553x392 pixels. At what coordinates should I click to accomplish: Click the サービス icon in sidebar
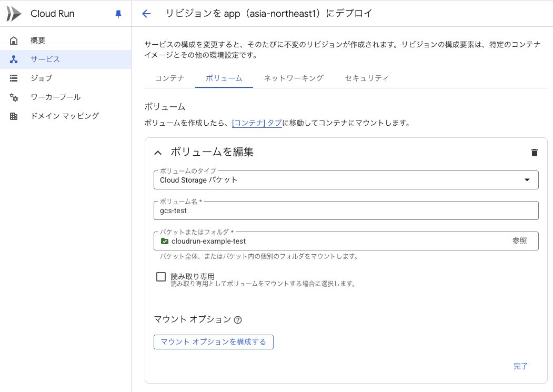pyautogui.click(x=14, y=59)
